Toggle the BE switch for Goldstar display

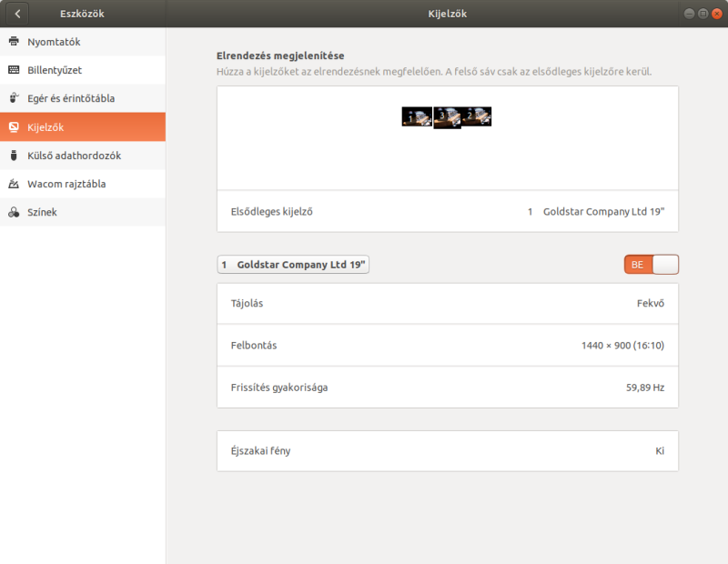click(x=651, y=265)
